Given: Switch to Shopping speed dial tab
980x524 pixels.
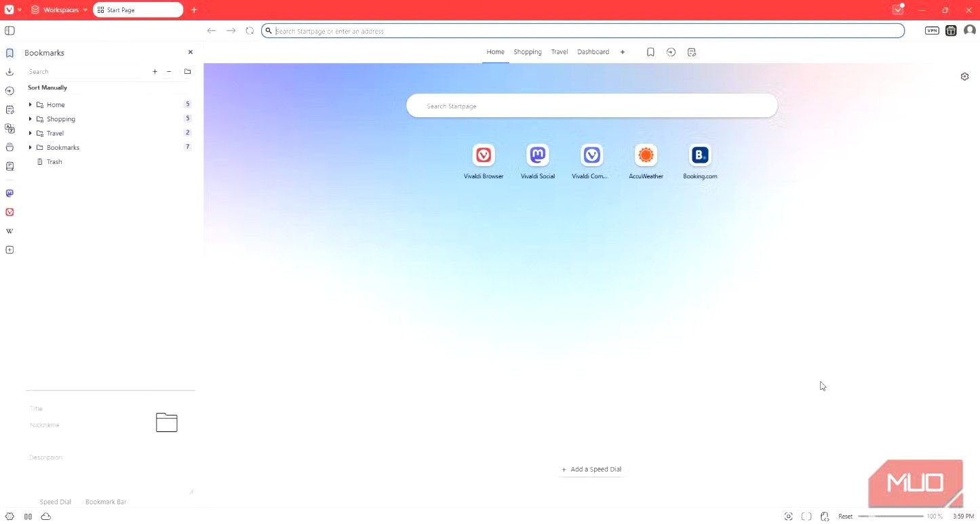Looking at the screenshot, I should click(x=528, y=52).
